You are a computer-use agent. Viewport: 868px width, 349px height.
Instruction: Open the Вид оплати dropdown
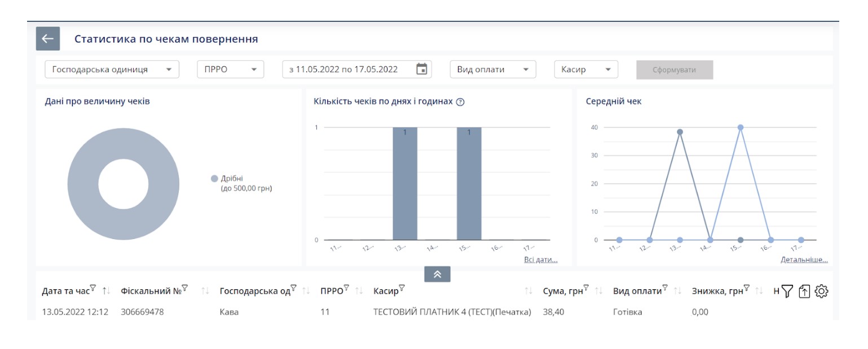492,69
